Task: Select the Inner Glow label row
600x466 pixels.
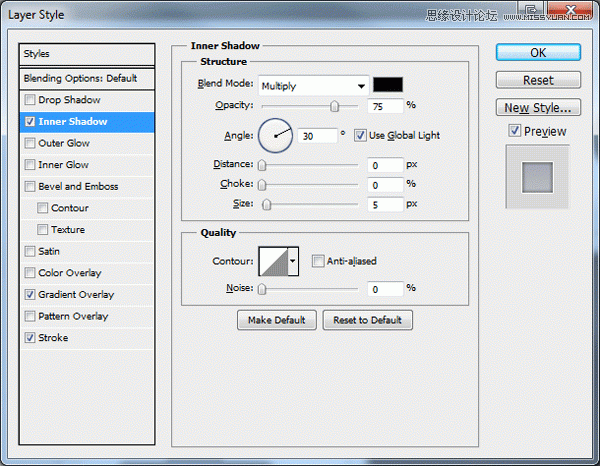Action: [63, 165]
